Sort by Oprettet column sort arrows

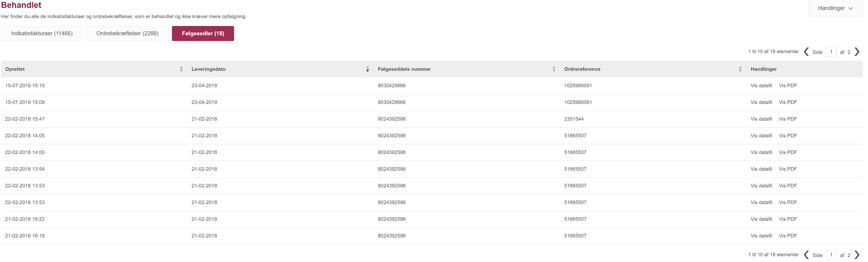[x=181, y=69]
